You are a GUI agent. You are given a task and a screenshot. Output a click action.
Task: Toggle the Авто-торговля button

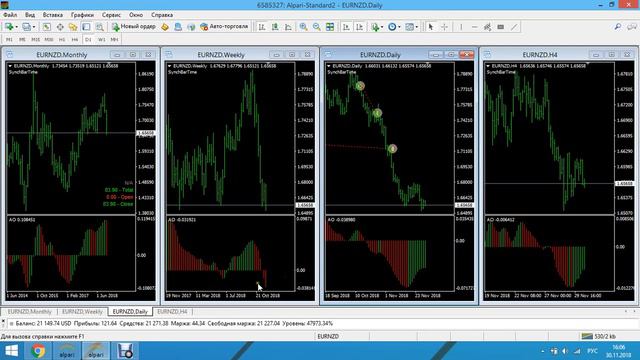click(224, 27)
